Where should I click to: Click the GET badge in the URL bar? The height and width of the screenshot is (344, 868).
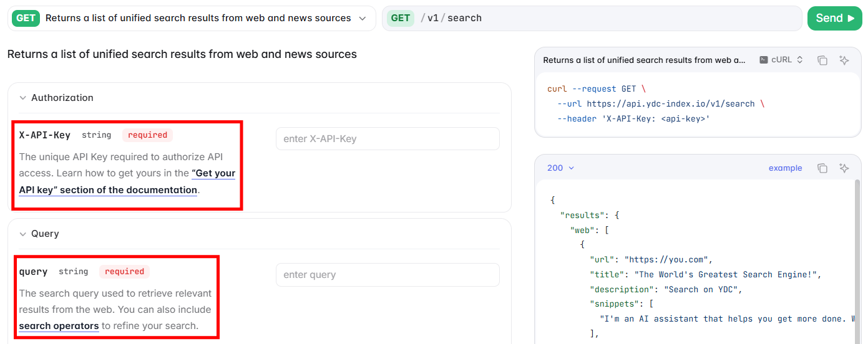401,18
